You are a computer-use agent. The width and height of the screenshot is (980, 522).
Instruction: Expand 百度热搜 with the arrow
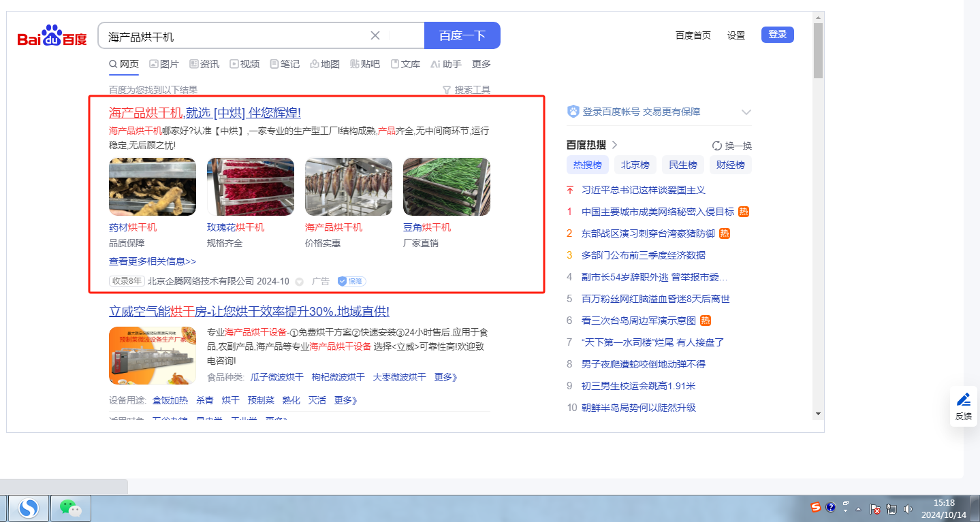coord(614,145)
